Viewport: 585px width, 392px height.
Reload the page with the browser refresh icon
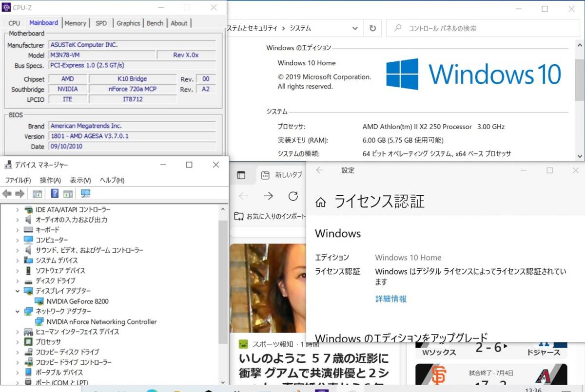pyautogui.click(x=293, y=196)
